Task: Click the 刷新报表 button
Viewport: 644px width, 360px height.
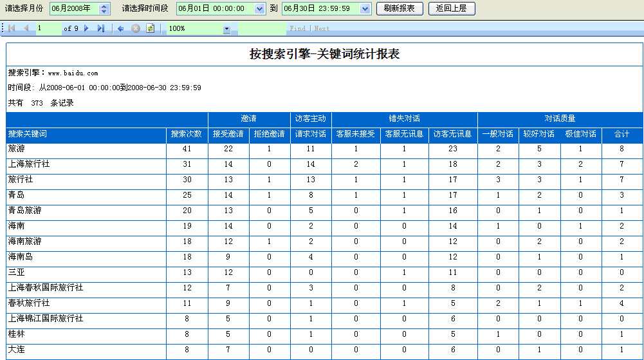Action: (400, 8)
